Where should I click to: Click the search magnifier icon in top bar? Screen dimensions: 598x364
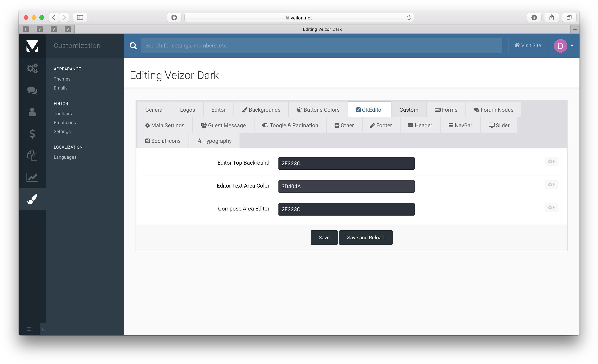133,46
